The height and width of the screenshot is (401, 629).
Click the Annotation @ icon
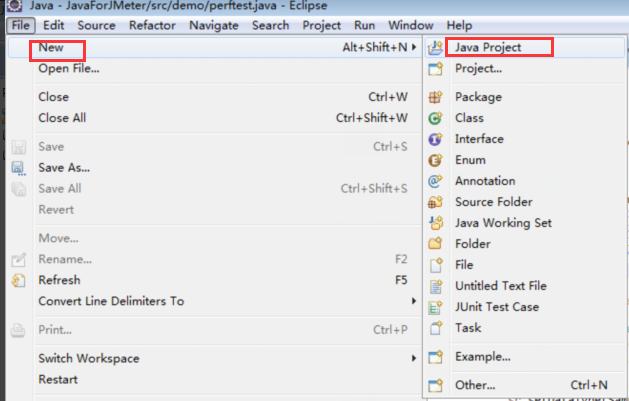[x=435, y=181]
